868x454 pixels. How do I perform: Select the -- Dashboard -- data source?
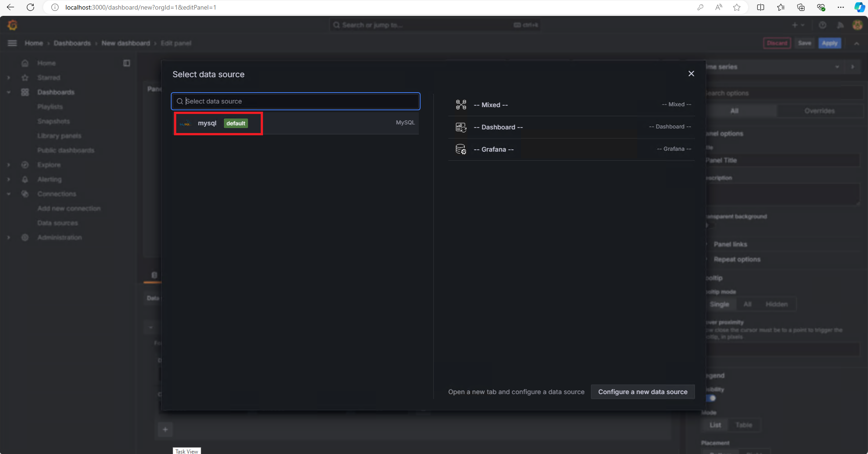[x=571, y=127]
